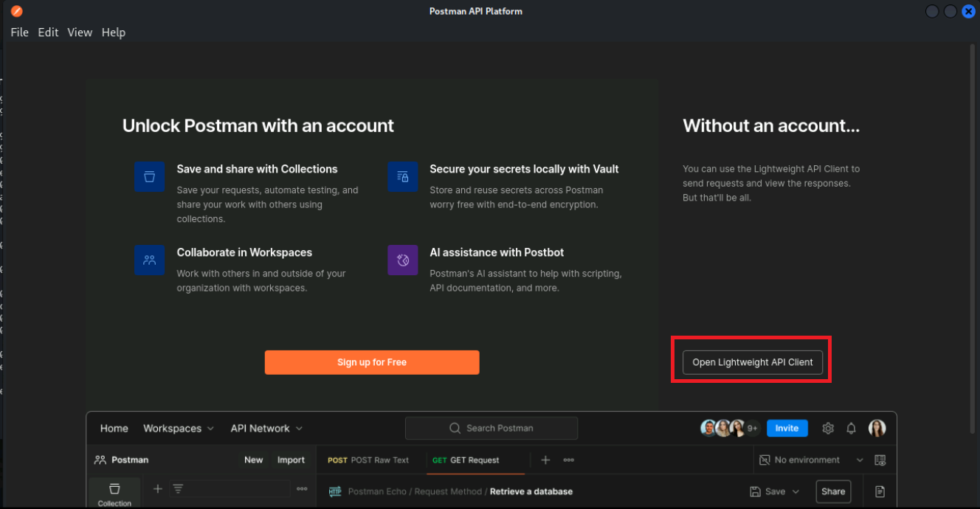Switch to the GET Request tab
The width and height of the screenshot is (980, 509).
[x=466, y=460]
